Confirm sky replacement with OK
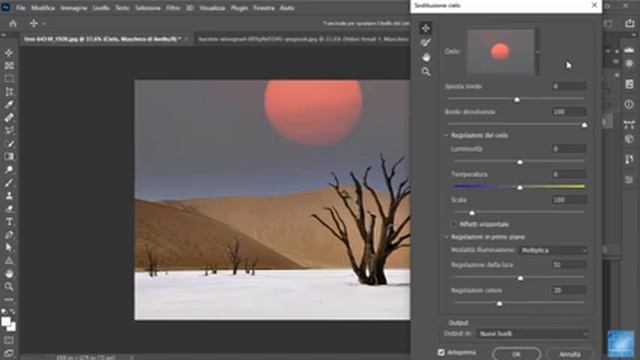 pyautogui.click(x=516, y=354)
